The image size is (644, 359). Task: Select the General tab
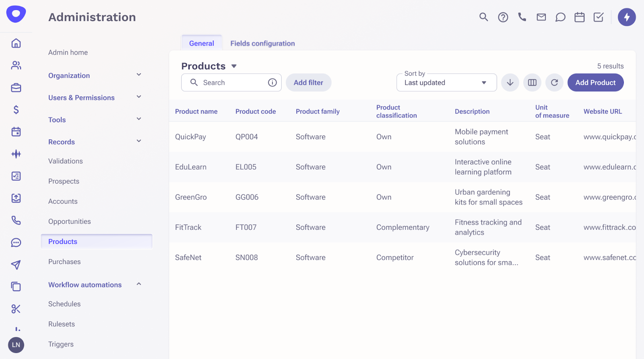pyautogui.click(x=201, y=43)
